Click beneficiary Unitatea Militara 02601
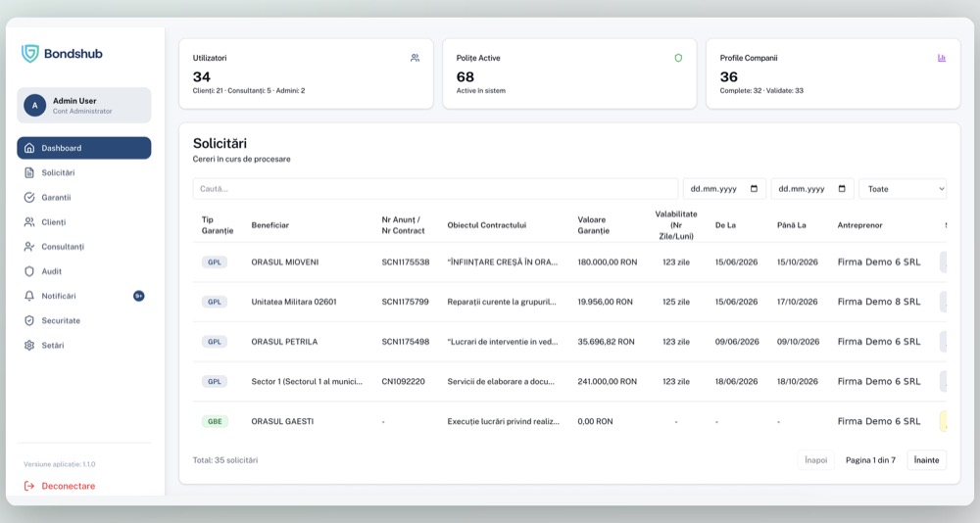The height and width of the screenshot is (523, 980). coord(294,302)
